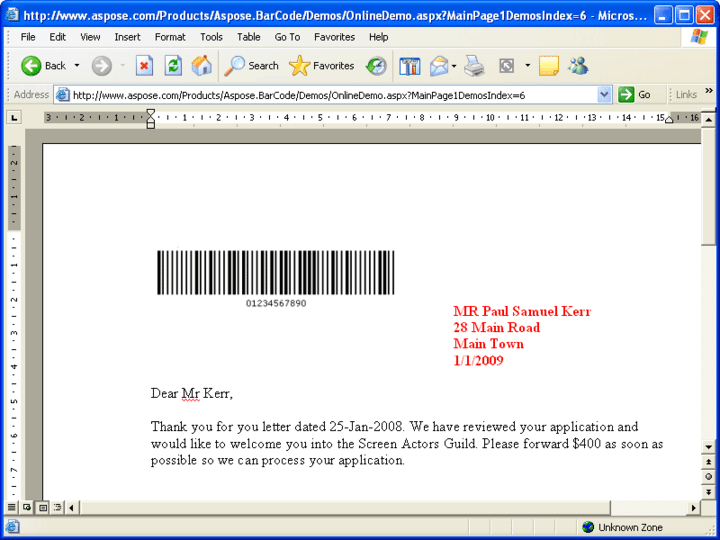Click the title bar page icon

(12, 15)
